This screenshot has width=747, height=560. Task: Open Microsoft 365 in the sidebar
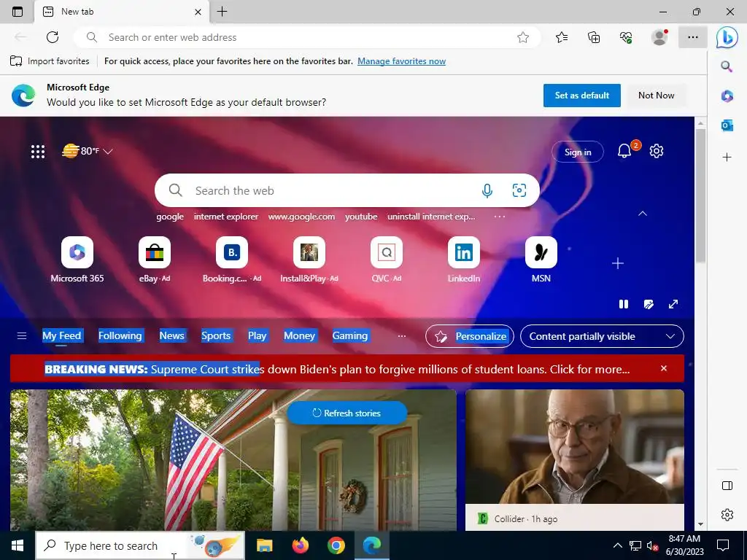(x=727, y=96)
